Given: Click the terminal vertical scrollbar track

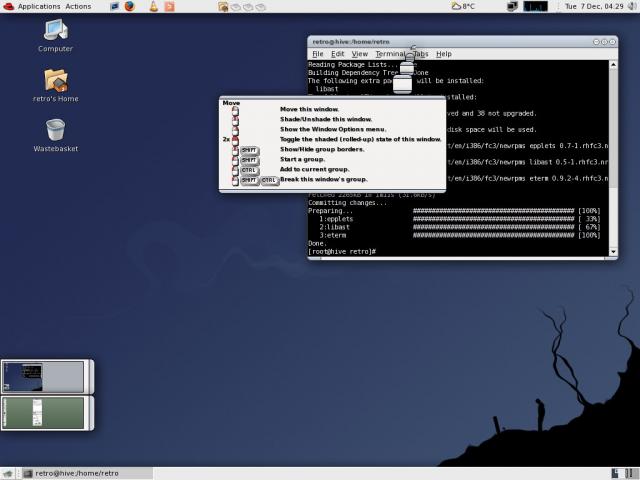Looking at the screenshot, I should 613,158.
